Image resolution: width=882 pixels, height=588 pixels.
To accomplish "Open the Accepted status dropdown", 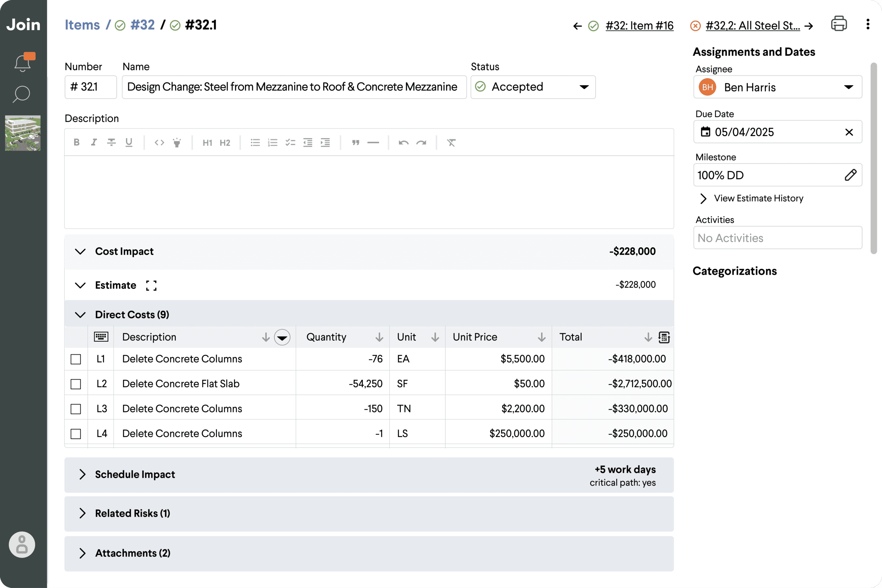I will 584,87.
